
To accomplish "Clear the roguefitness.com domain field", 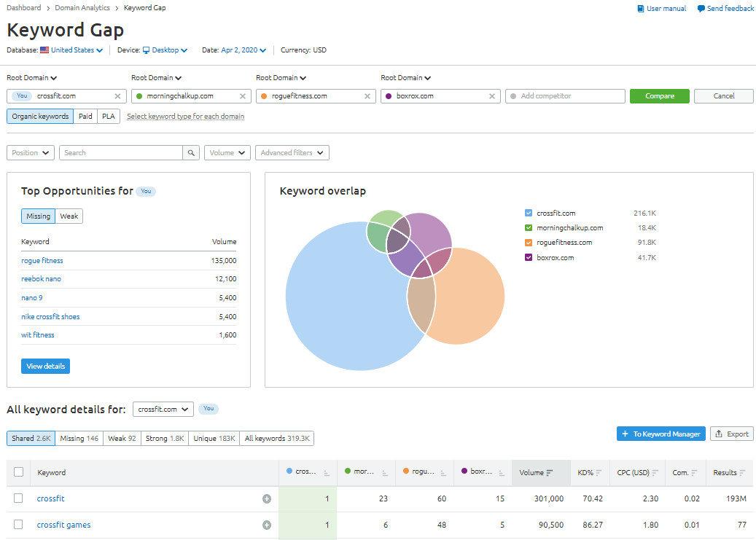I will tap(367, 96).
